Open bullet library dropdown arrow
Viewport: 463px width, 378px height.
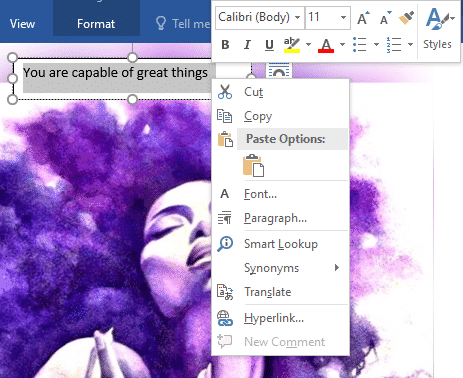coord(376,44)
